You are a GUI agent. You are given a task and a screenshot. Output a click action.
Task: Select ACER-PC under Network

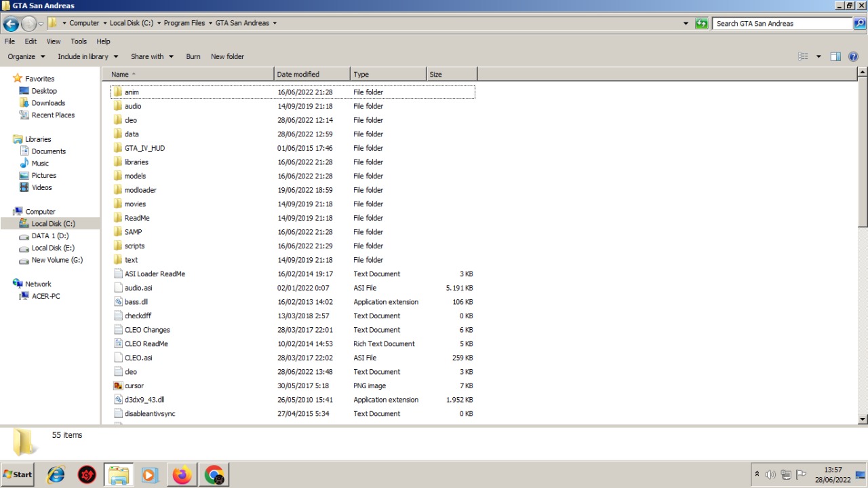point(45,296)
